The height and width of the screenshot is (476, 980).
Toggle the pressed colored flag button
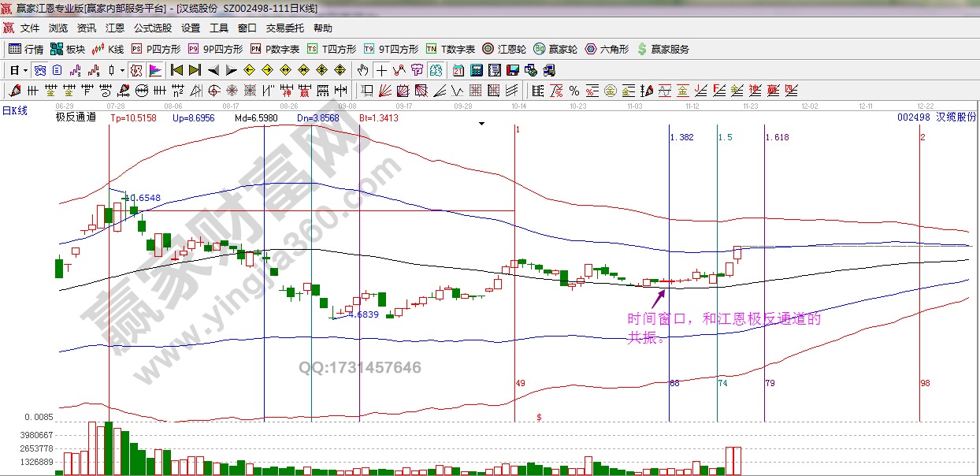point(154,70)
